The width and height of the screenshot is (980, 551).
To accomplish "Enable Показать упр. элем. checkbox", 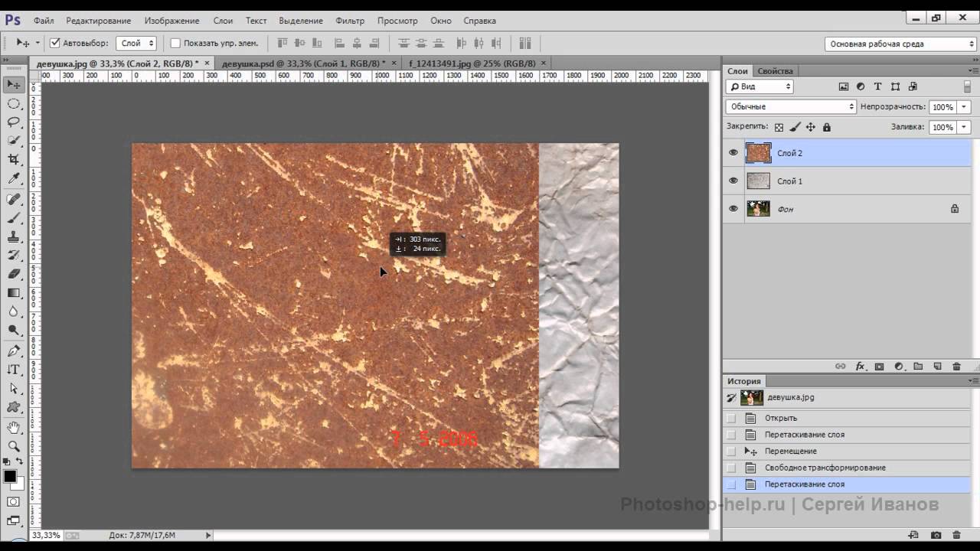I will tap(175, 44).
